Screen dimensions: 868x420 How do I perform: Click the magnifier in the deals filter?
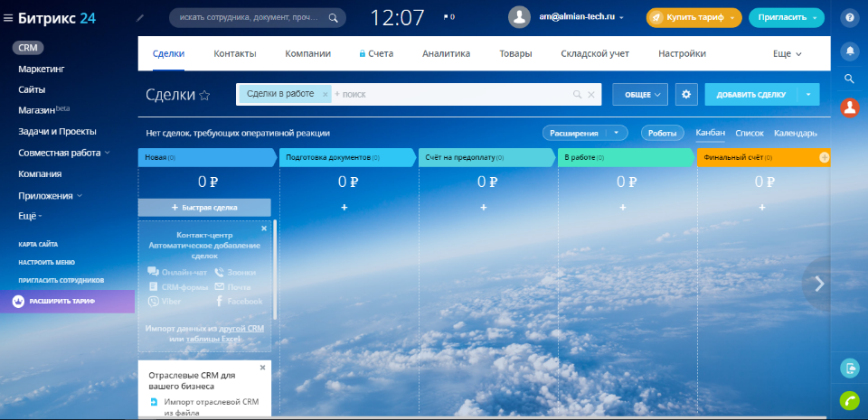click(x=578, y=95)
